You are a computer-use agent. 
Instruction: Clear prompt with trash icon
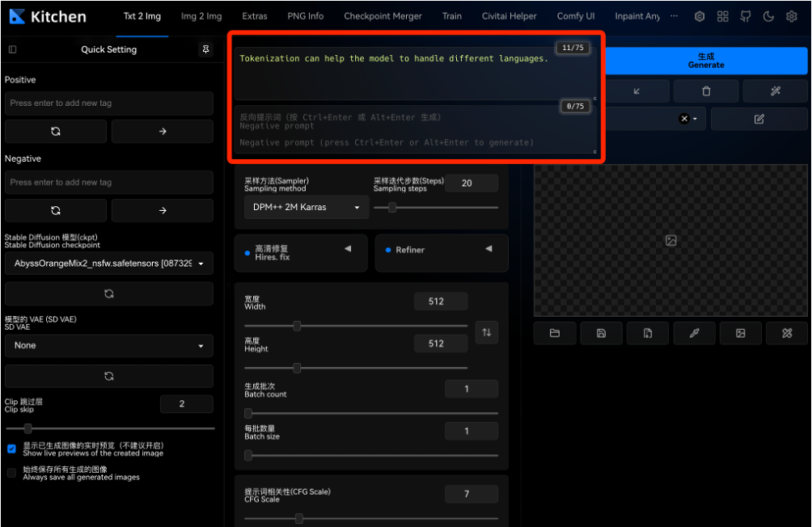coord(706,91)
